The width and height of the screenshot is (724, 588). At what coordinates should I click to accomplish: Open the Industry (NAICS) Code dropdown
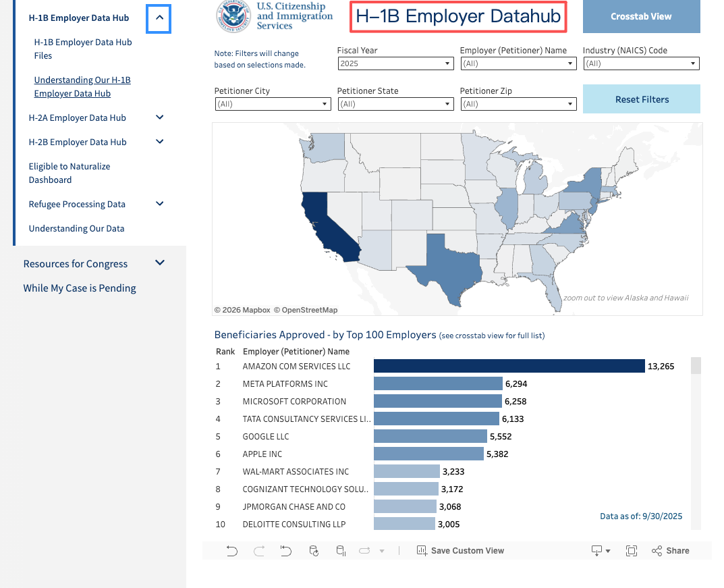pyautogui.click(x=693, y=63)
